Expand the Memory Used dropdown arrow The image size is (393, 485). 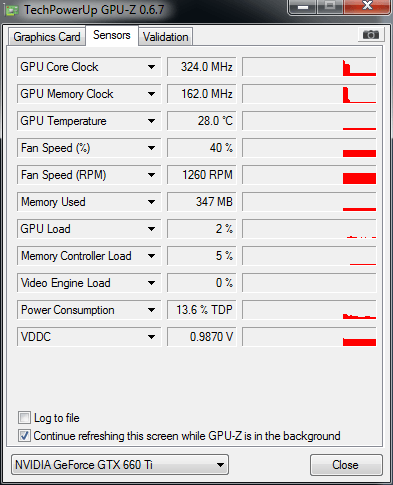click(x=151, y=202)
